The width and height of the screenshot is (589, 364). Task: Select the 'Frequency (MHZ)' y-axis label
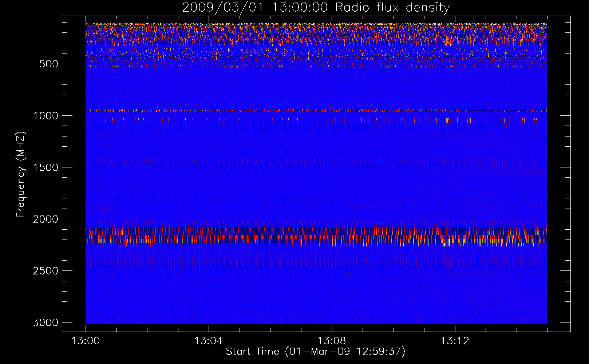click(x=20, y=175)
